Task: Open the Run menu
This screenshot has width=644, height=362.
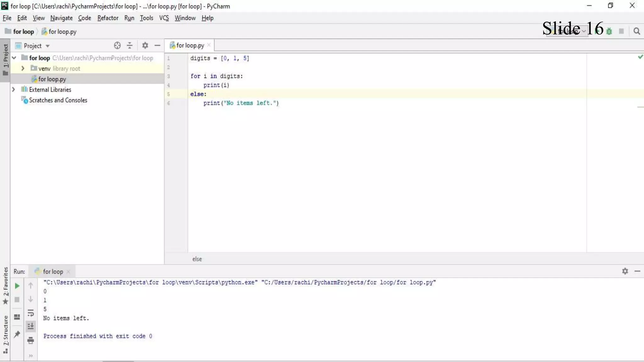Action: (x=129, y=18)
